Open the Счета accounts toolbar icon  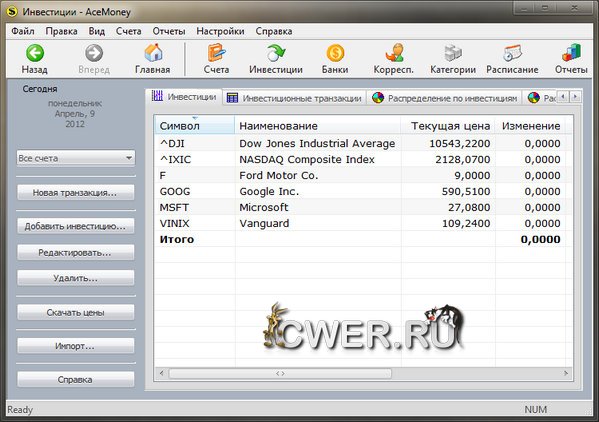[x=216, y=53]
